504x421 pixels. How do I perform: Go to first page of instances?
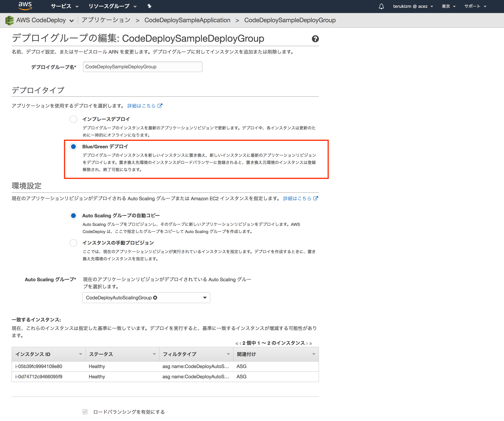237,343
